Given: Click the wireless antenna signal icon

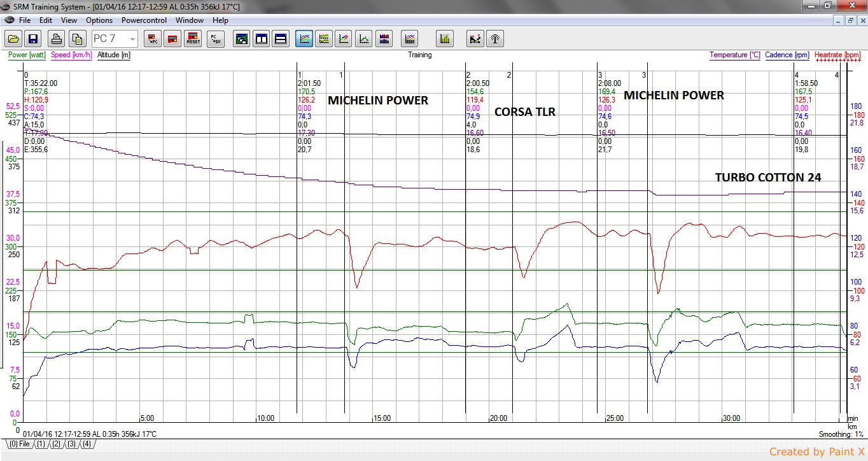Looking at the screenshot, I should [x=494, y=39].
